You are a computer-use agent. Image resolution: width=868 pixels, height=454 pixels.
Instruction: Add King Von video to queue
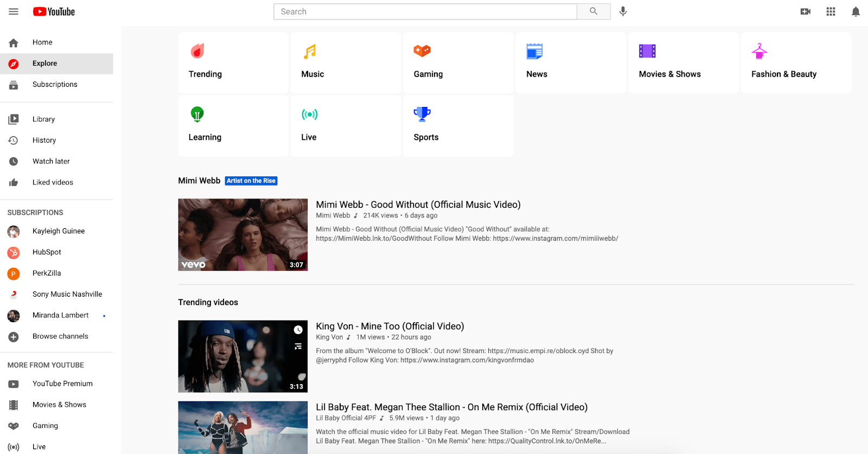(298, 346)
